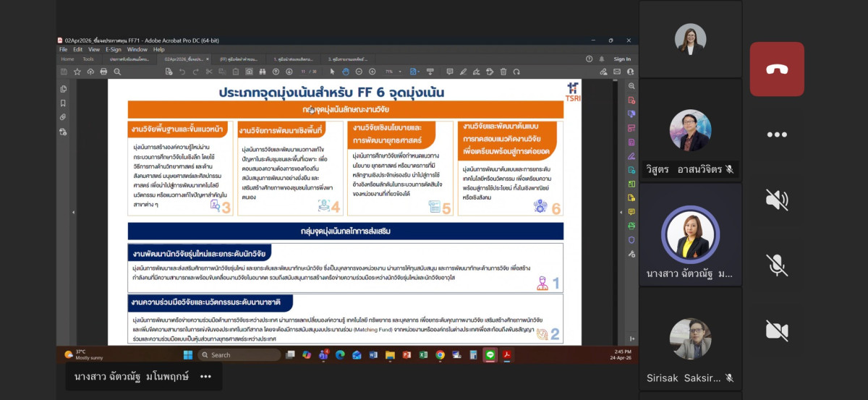This screenshot has width=868, height=400.
Task: Select the Hand pan tool in Acrobat
Action: pos(346,72)
